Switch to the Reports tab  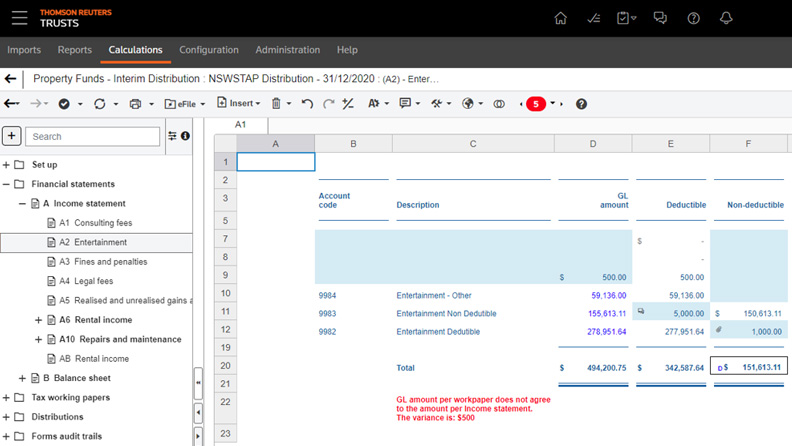click(x=75, y=50)
